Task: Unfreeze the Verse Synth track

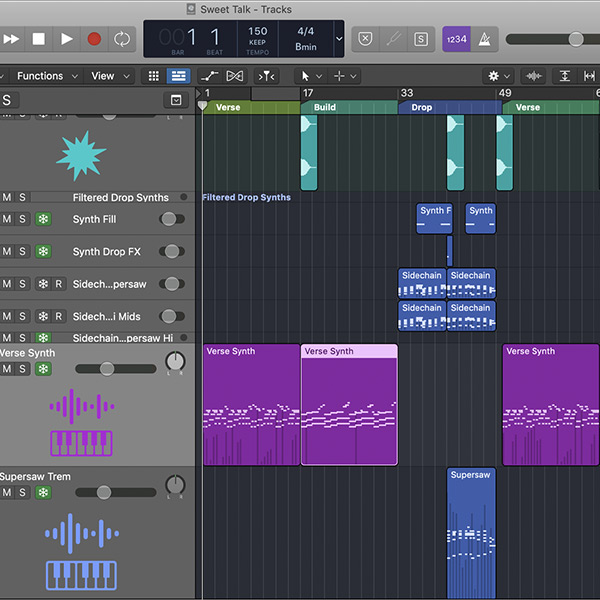Action: (x=42, y=369)
